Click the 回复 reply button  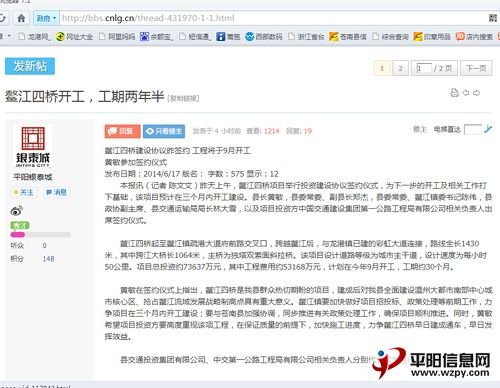click(x=122, y=131)
